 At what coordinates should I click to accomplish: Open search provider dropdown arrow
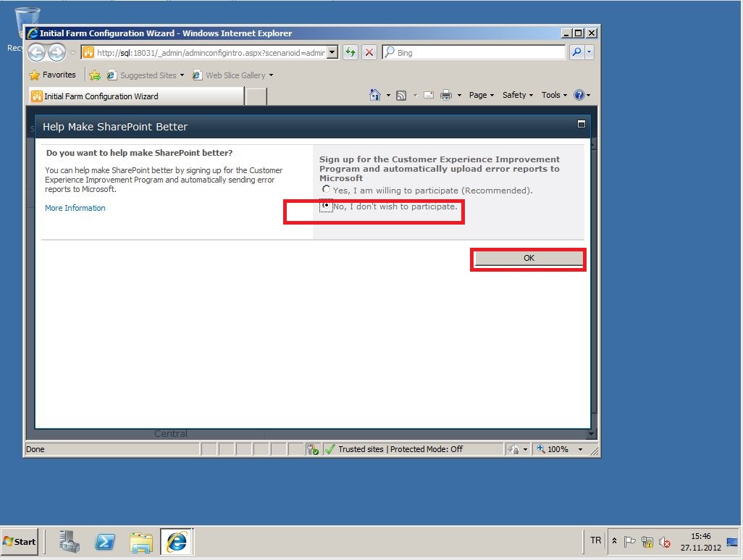point(589,52)
